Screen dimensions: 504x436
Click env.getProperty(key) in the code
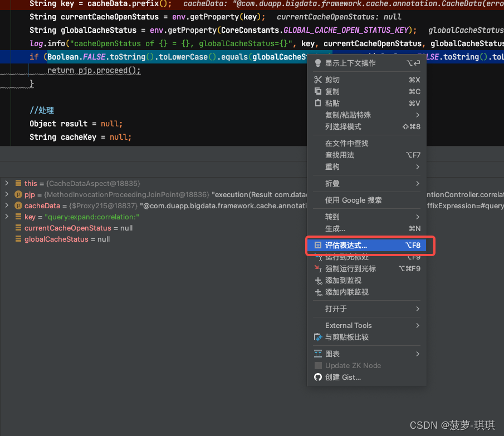[217, 17]
